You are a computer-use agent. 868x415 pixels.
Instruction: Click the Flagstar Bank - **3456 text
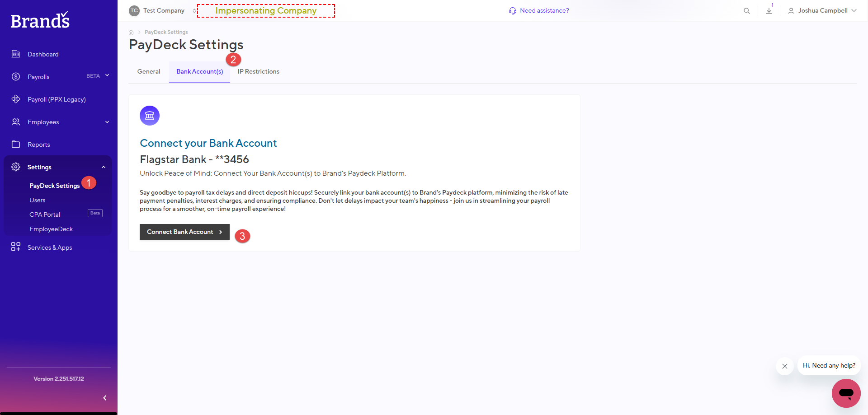click(x=194, y=159)
